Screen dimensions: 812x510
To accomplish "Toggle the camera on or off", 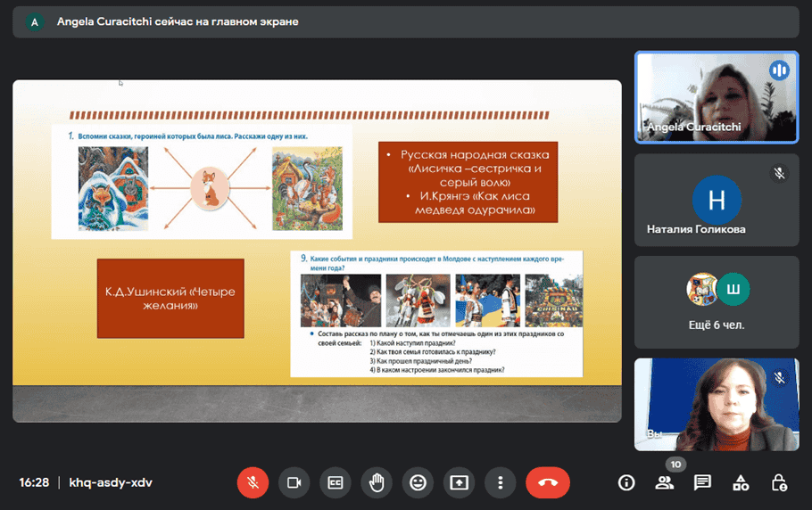I will click(294, 482).
